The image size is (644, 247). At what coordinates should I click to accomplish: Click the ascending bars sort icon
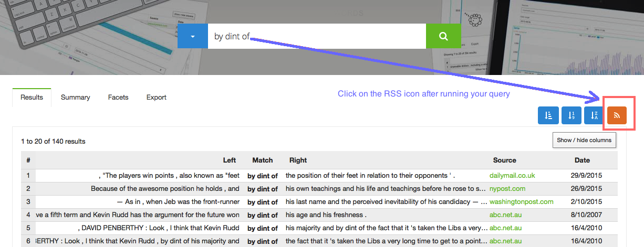pos(548,115)
